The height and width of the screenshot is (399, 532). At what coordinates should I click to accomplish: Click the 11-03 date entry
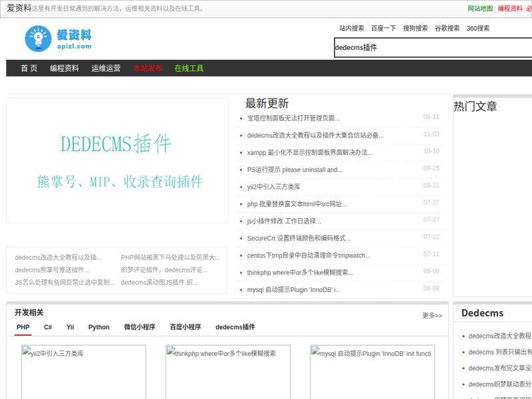click(431, 134)
